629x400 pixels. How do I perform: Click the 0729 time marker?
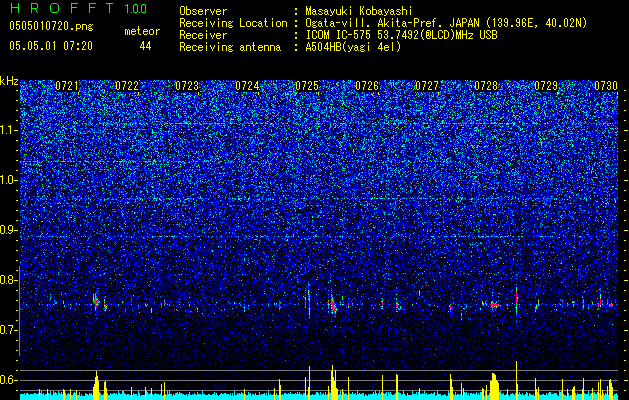546,86
